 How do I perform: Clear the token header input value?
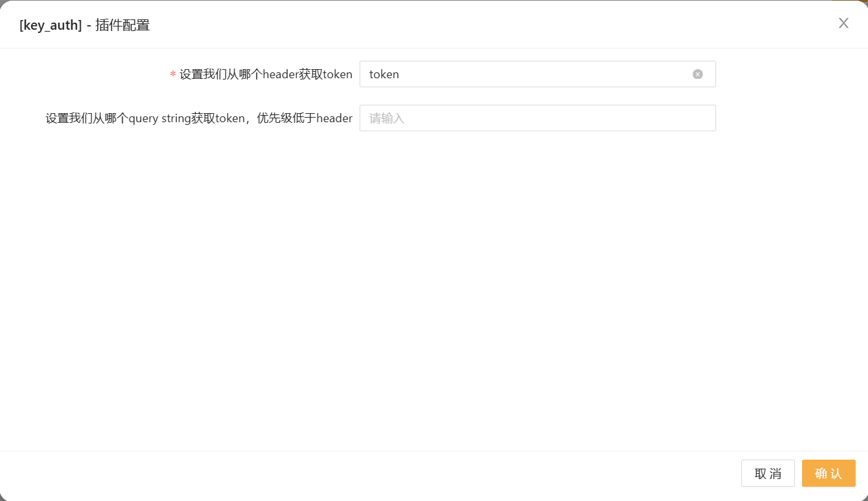click(698, 74)
